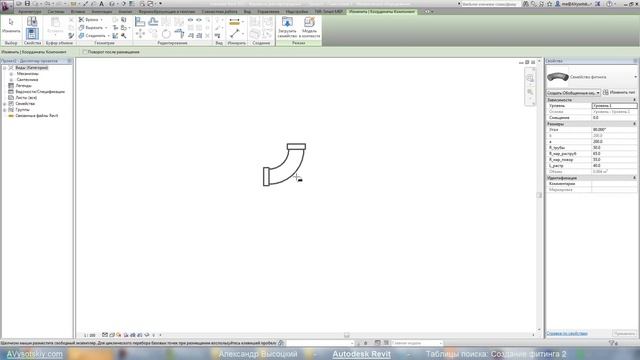640x360 pixels.
Task: Select Ведомости/Спецификации in project browser
Action: pos(40,92)
